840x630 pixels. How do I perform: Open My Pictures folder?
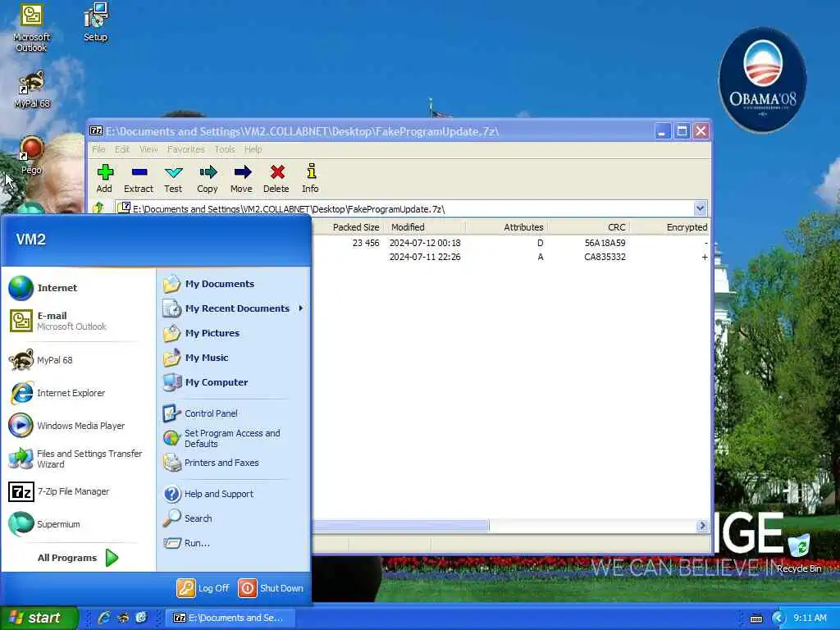tap(233, 333)
